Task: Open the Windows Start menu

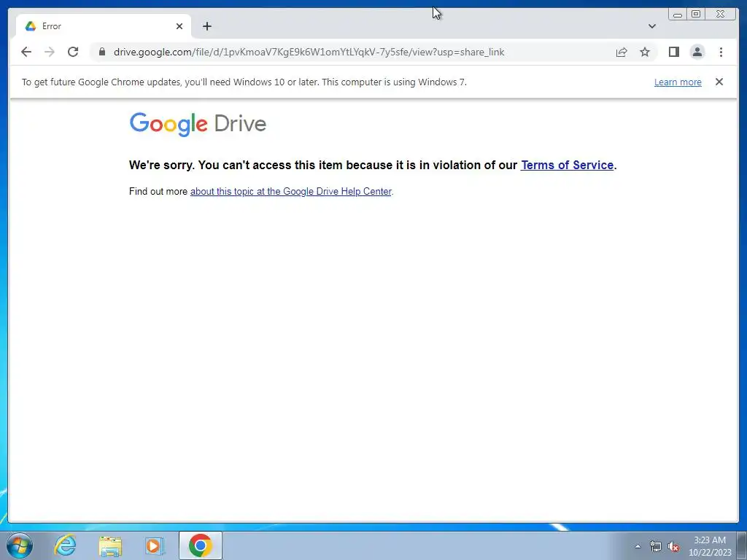Action: coord(20,545)
